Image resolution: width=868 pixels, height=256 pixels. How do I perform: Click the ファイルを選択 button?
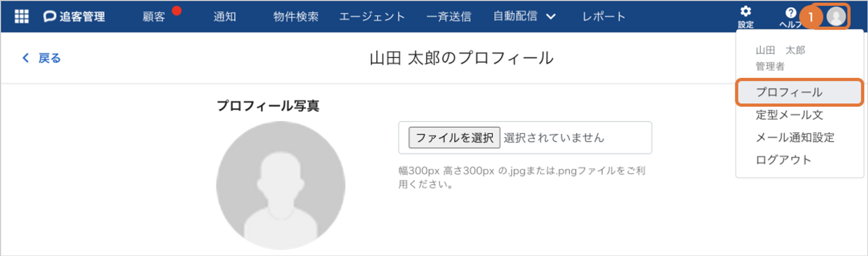click(454, 138)
